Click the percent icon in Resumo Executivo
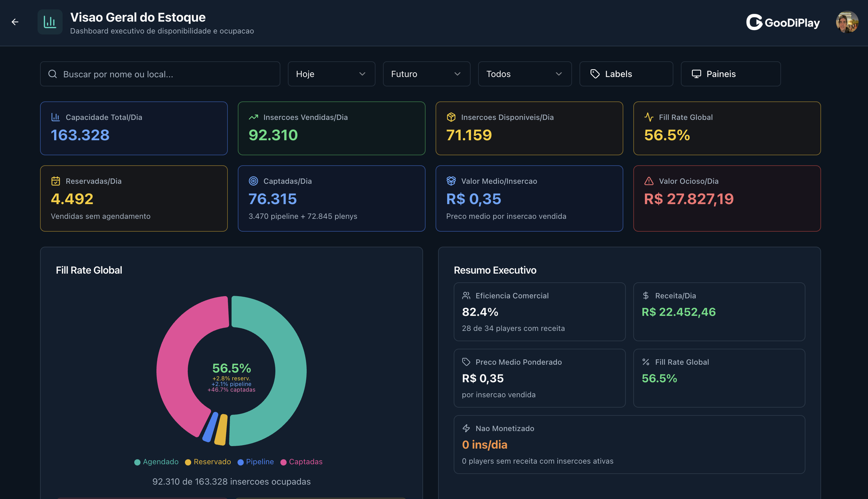Image resolution: width=868 pixels, height=499 pixels. pyautogui.click(x=646, y=362)
